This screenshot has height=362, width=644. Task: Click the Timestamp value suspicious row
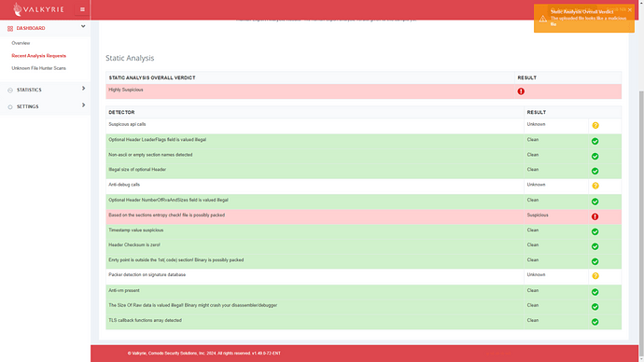click(x=363, y=231)
